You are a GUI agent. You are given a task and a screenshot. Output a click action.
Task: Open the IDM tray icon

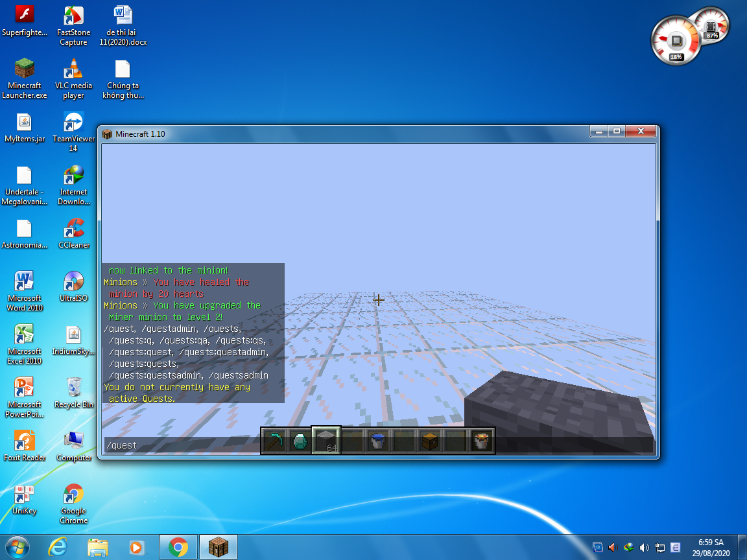(629, 548)
